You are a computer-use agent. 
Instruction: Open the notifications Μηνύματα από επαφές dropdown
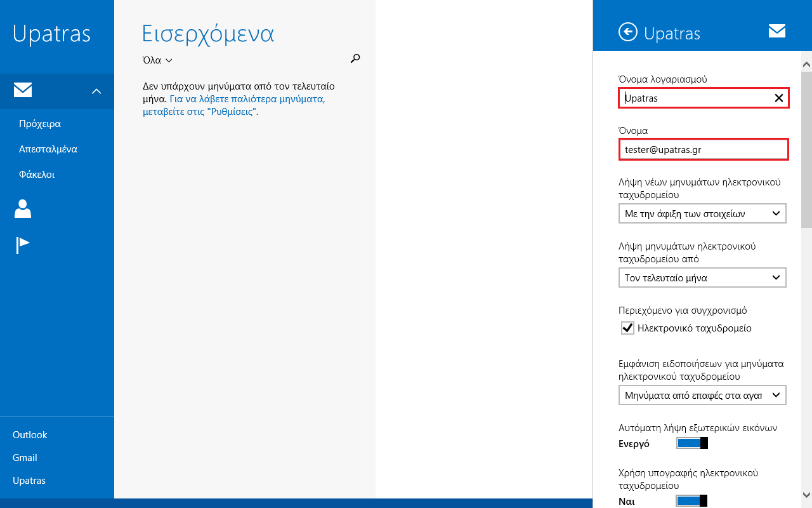[x=702, y=395]
